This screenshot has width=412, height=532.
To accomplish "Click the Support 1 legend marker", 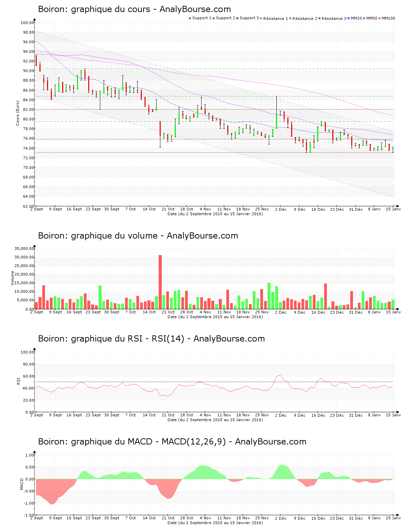I will click(190, 18).
